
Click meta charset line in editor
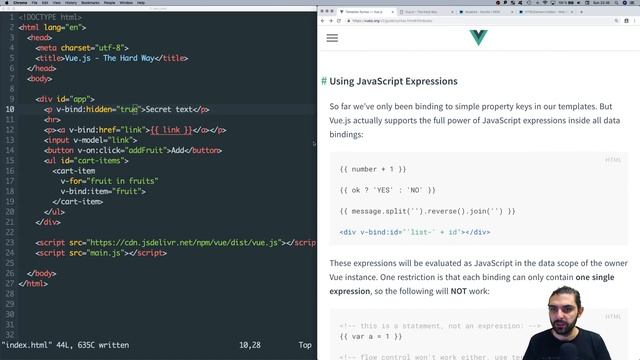pyautogui.click(x=82, y=48)
